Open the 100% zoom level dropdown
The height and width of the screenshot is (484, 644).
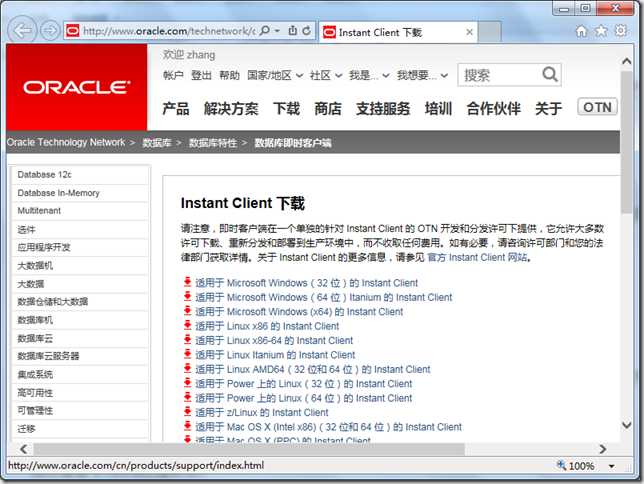[612, 466]
